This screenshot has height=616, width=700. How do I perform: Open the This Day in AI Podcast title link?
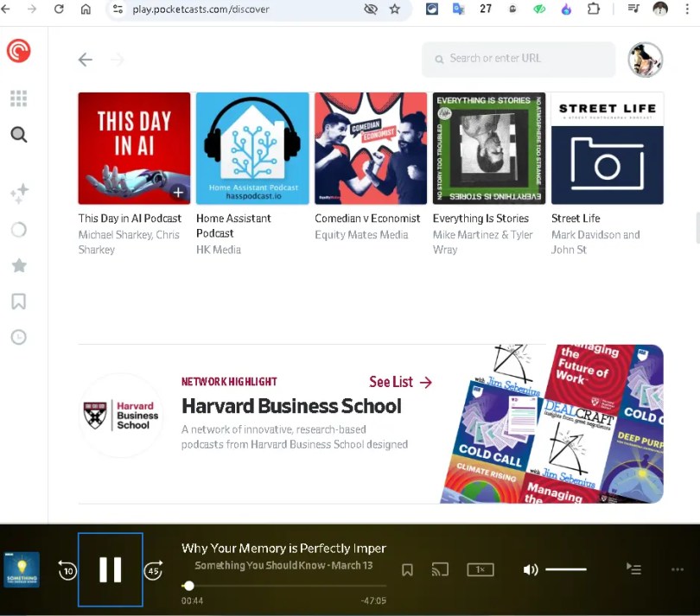130,219
